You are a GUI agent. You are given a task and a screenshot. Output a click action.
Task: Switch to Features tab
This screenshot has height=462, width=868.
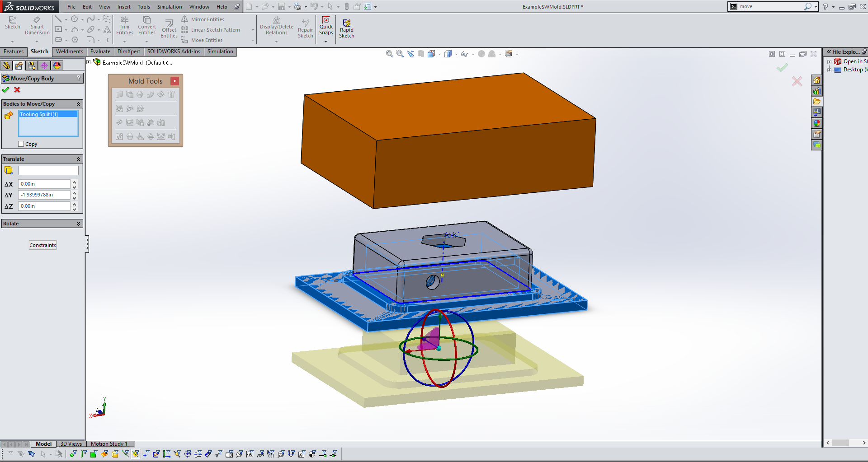tap(14, 52)
